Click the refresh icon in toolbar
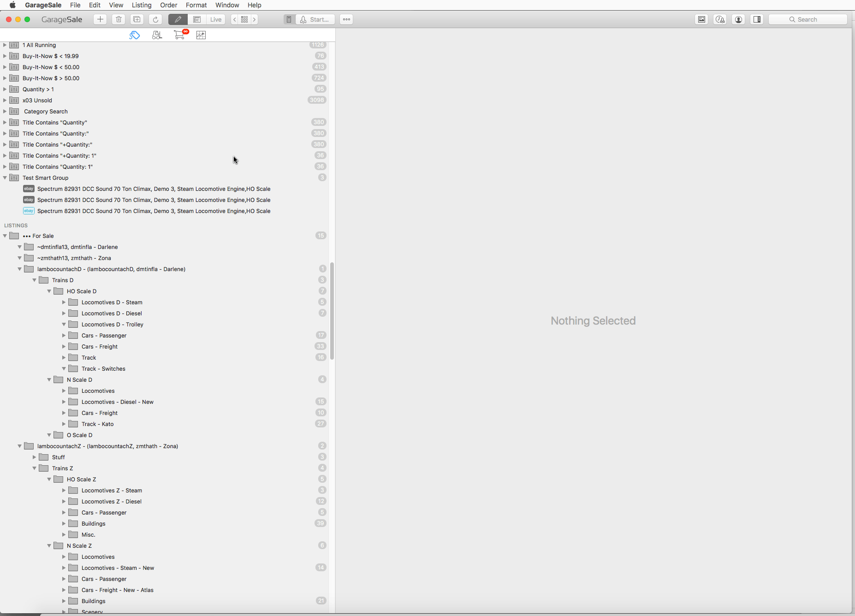 click(x=155, y=19)
